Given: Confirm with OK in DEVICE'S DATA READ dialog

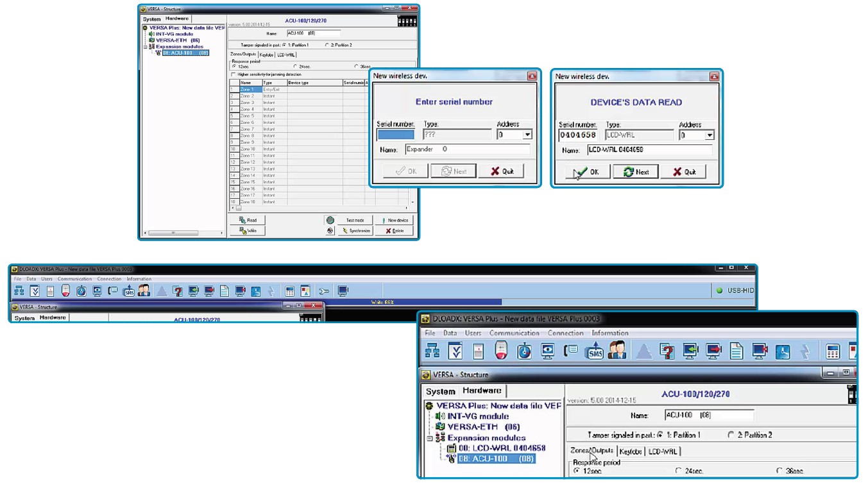Looking at the screenshot, I should coord(587,172).
